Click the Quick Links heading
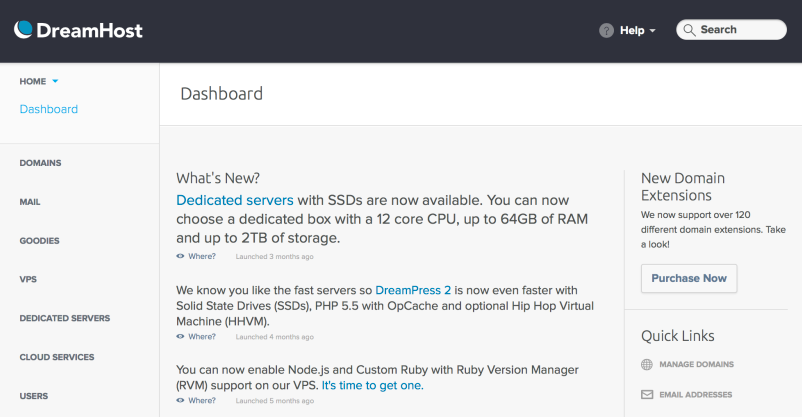802x417 pixels. click(x=678, y=336)
